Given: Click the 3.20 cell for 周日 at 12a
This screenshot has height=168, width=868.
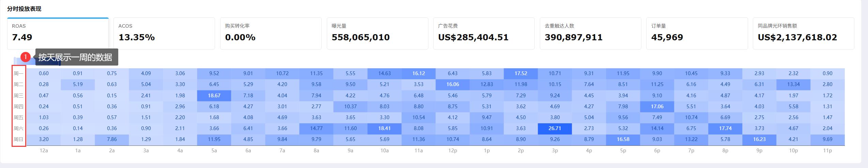Looking at the screenshot, I should point(44,139).
